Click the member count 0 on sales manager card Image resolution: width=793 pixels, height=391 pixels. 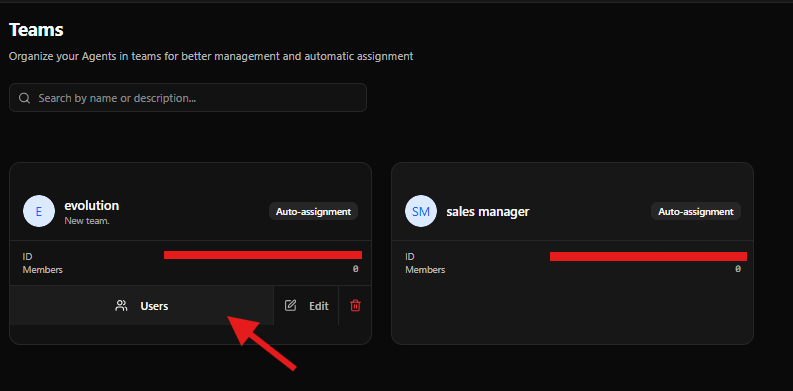[738, 269]
